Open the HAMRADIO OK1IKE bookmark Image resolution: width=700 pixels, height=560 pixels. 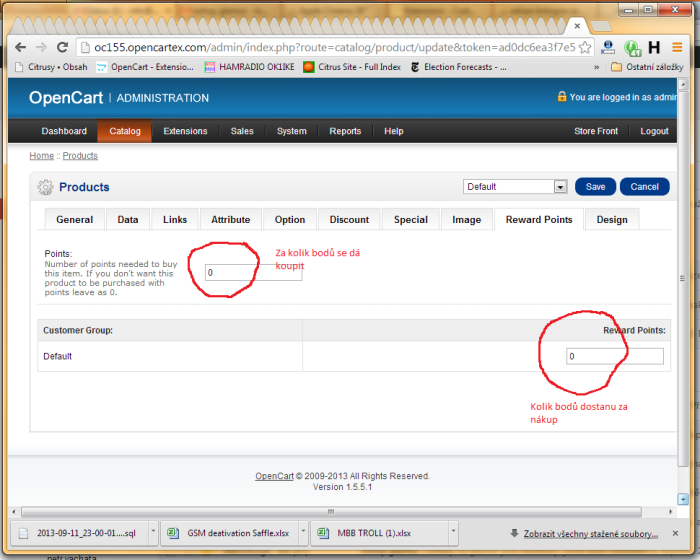click(249, 67)
